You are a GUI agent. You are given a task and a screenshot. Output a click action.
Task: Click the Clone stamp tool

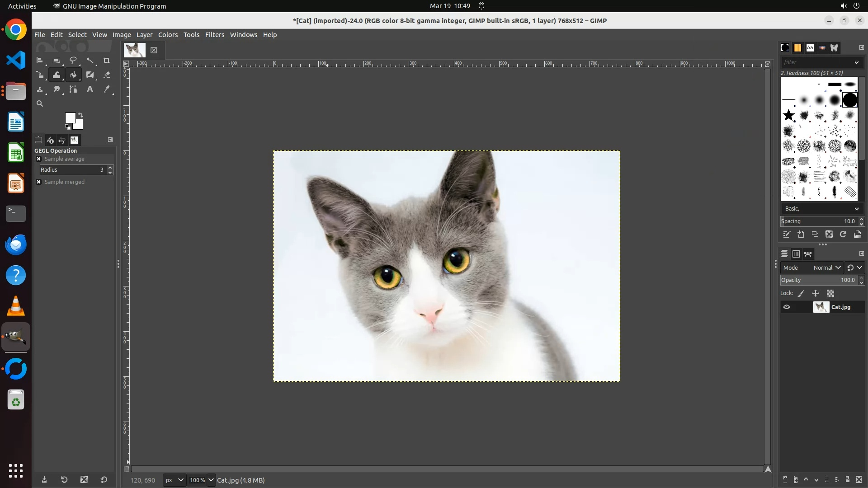tap(40, 89)
